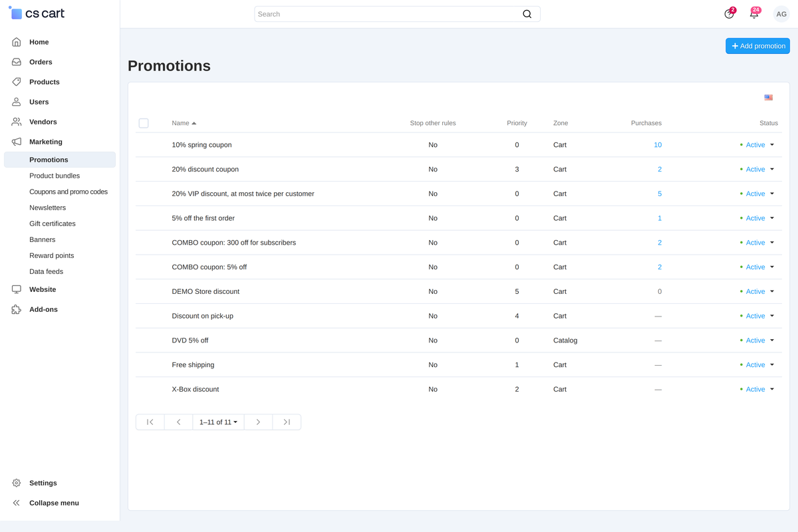Open purchases count 10 for spring coupon
Image resolution: width=798 pixels, height=532 pixels.
click(658, 145)
